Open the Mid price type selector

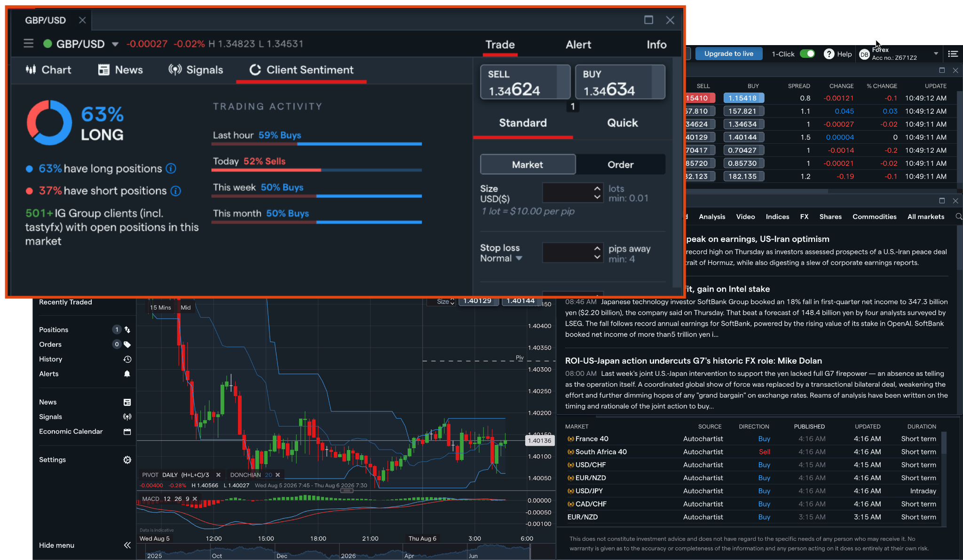(x=186, y=308)
